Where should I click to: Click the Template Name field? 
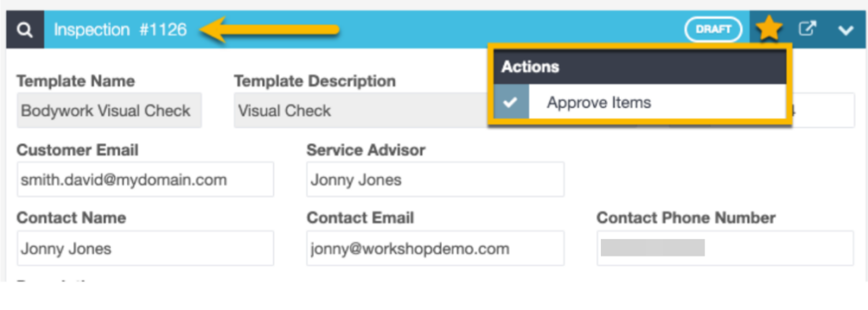pyautogui.click(x=109, y=110)
